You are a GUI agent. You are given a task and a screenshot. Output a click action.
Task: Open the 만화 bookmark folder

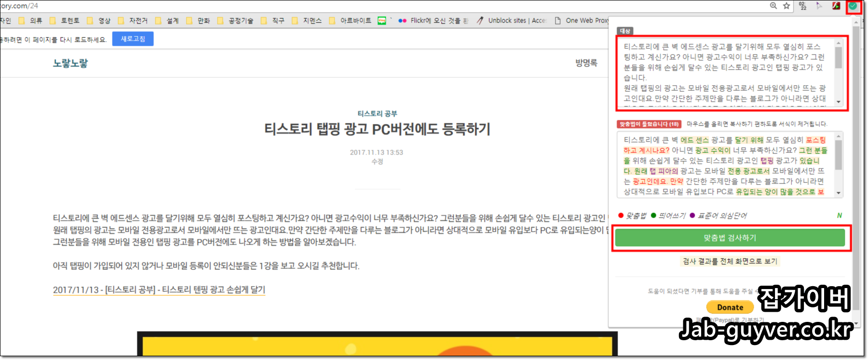[x=198, y=20]
